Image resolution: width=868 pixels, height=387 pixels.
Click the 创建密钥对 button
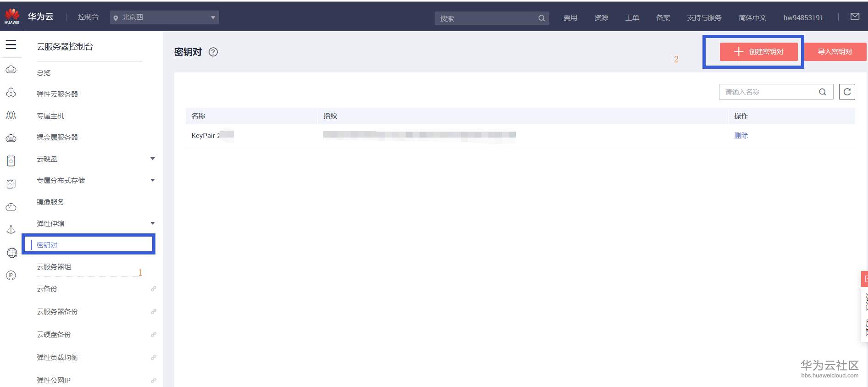pos(759,52)
